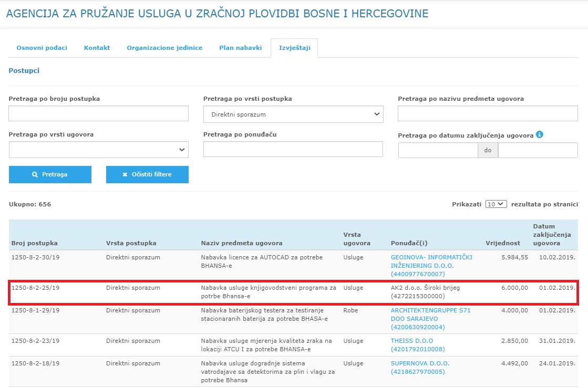
Task: Click the Naziv predmeta ugovora column header
Action: 242,243
